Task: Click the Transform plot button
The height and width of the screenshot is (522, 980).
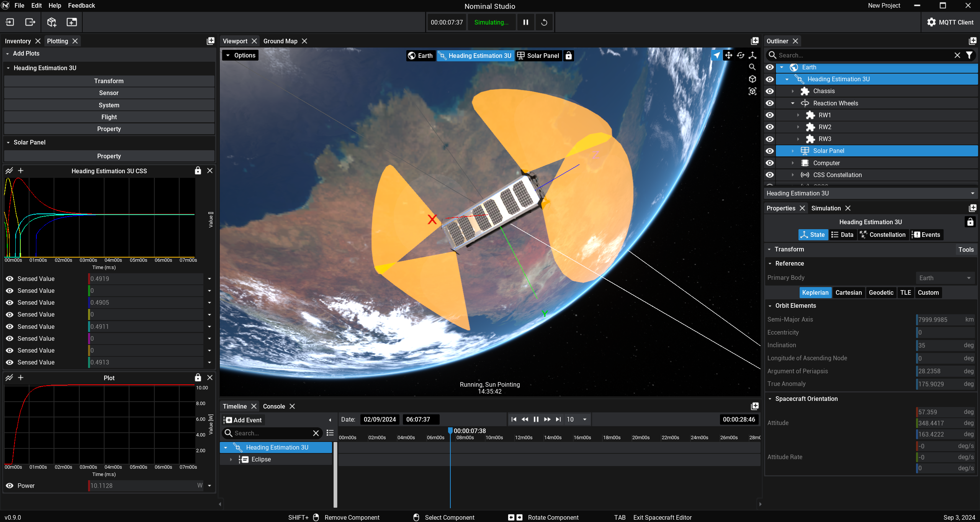Action: click(x=109, y=81)
